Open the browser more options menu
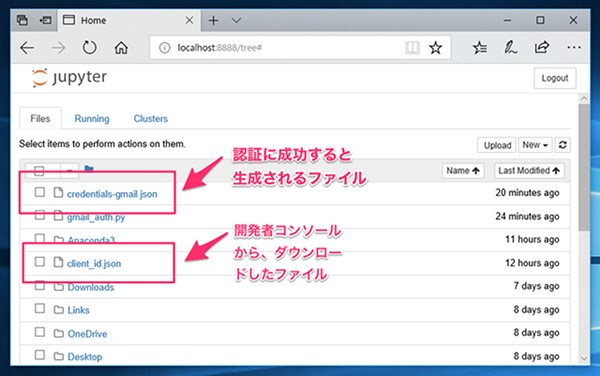This screenshot has width=600, height=376. pos(574,48)
